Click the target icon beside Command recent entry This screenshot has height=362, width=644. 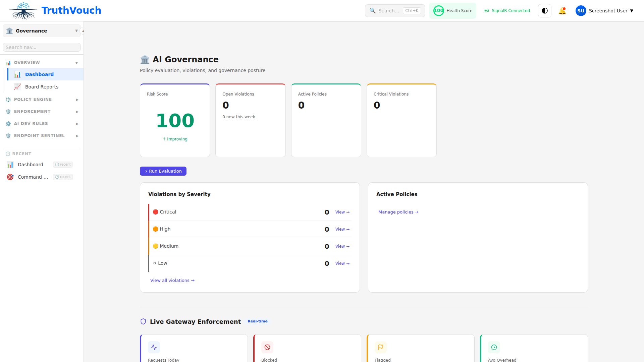click(x=10, y=177)
